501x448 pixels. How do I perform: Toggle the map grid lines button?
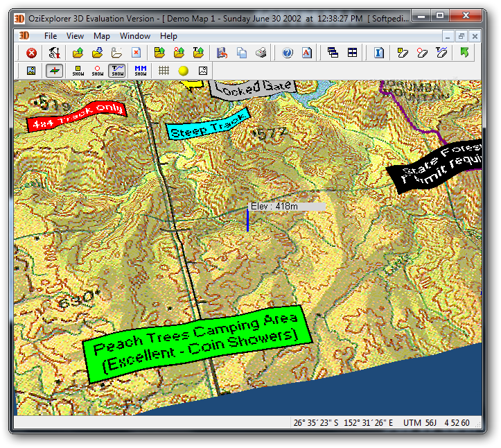[164, 71]
